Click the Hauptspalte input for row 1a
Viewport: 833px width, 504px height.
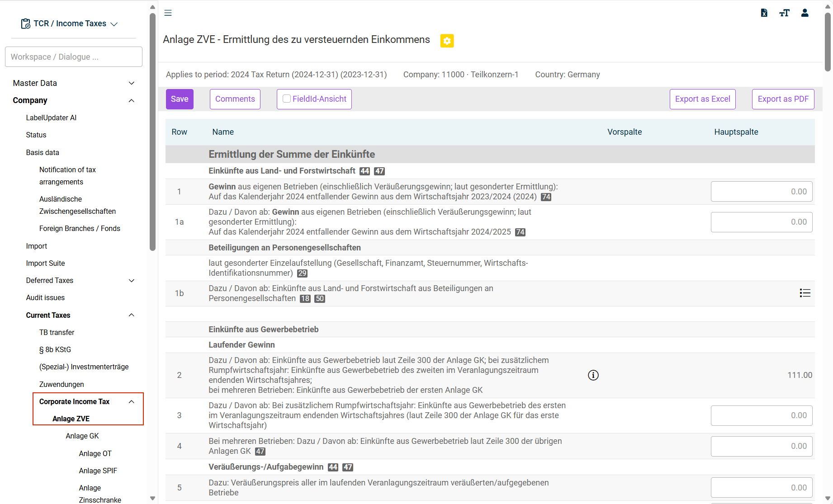tap(762, 222)
